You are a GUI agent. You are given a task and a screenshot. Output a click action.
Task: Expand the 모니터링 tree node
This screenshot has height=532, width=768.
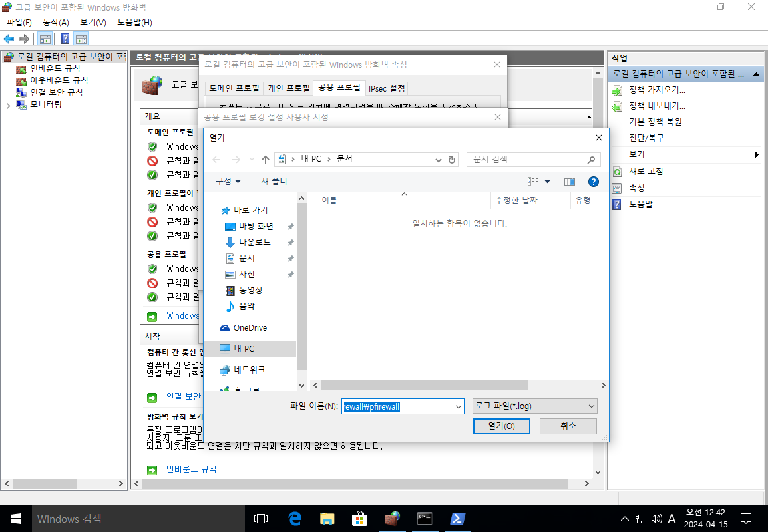[8, 104]
